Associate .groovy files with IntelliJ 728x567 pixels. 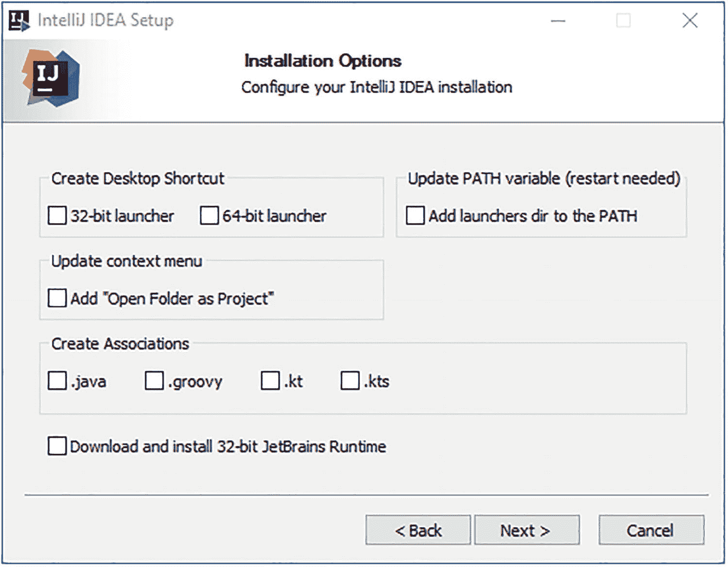click(x=154, y=381)
